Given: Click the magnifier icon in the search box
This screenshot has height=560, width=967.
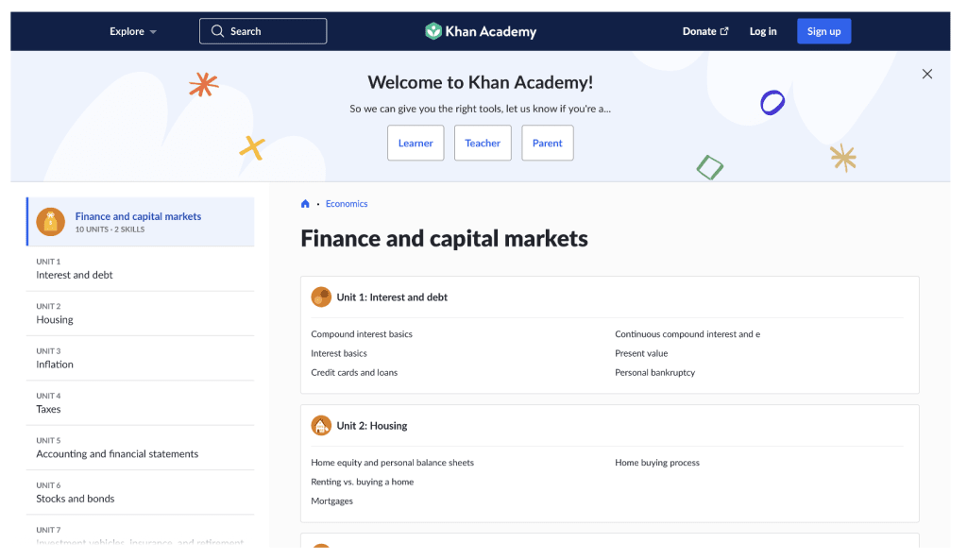Looking at the screenshot, I should coord(217,31).
